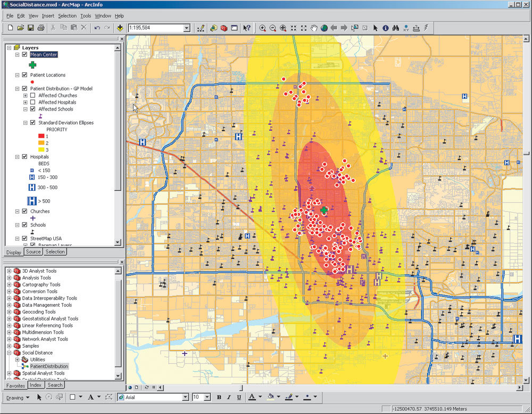Select the Pan hand tool
The height and width of the screenshot is (414, 532).
click(314, 28)
